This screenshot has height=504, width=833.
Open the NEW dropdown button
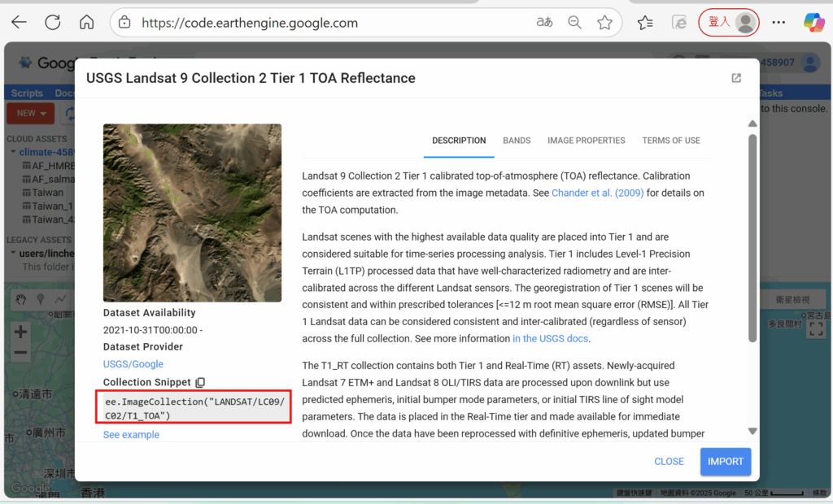coord(31,113)
